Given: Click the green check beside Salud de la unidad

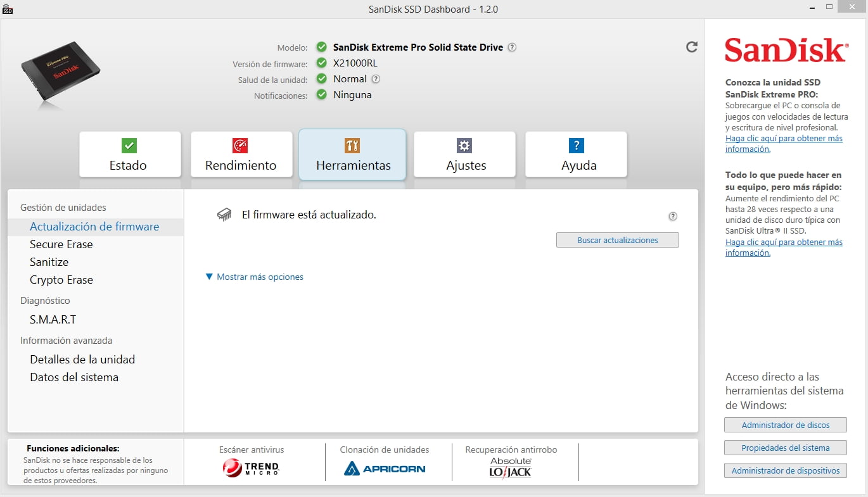Looking at the screenshot, I should coord(322,79).
